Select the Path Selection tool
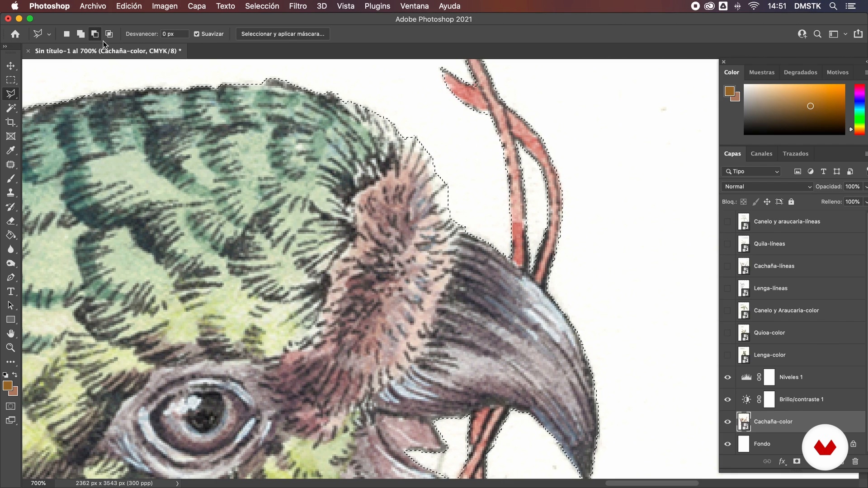Screen dimensions: 868x488 [11, 305]
